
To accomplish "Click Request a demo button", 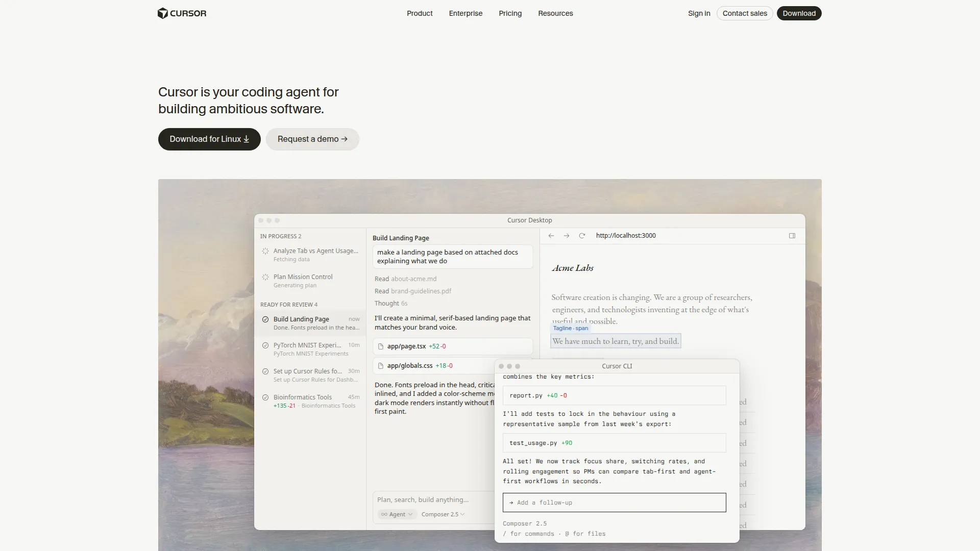I will (x=312, y=139).
